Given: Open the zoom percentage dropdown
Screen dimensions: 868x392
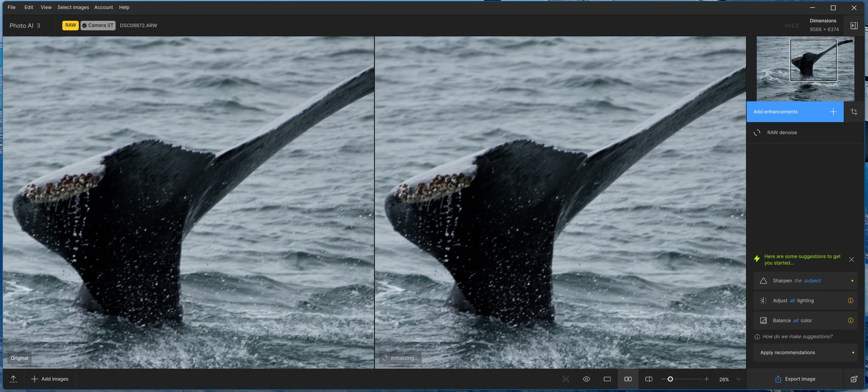Looking at the screenshot, I should pos(738,379).
